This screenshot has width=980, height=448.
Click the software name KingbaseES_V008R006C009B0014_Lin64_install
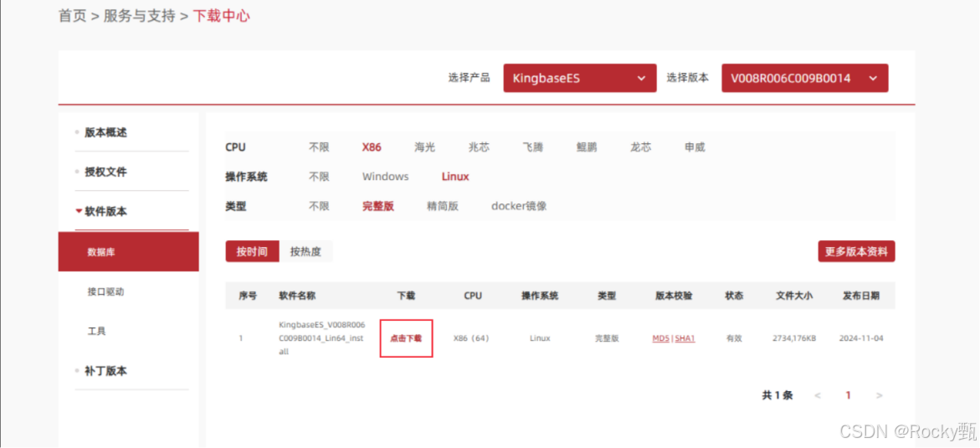pyautogui.click(x=322, y=337)
